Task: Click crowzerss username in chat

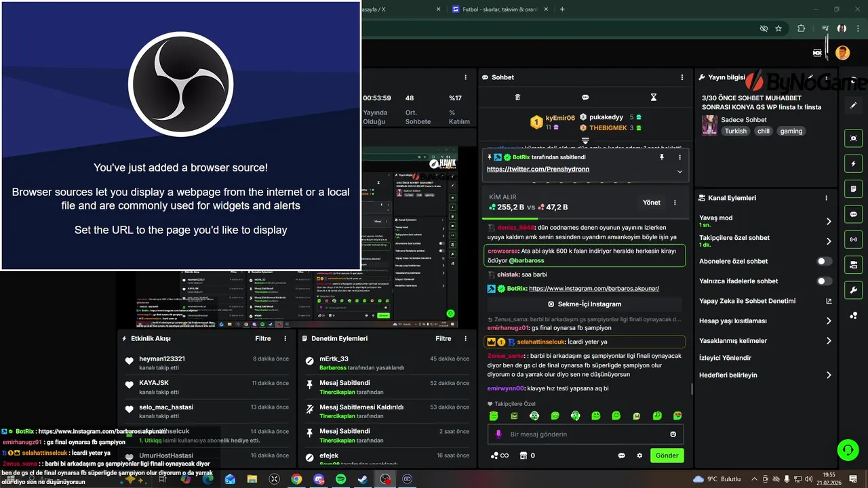Action: 502,251
